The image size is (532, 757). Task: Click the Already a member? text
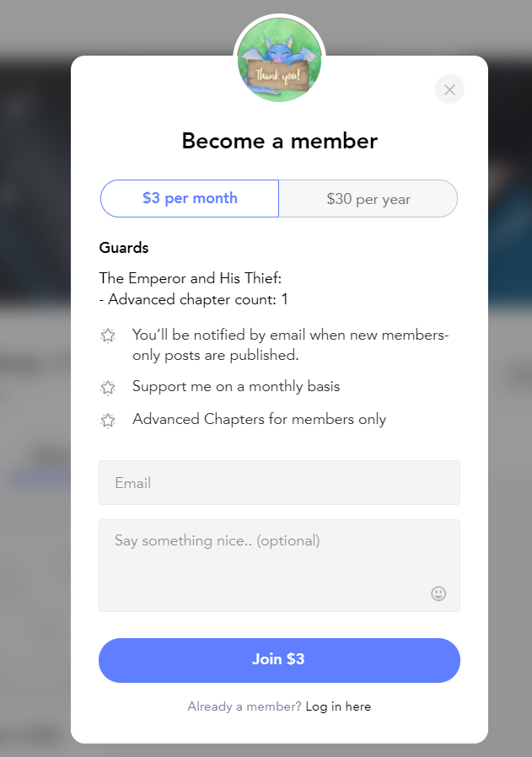coord(245,706)
